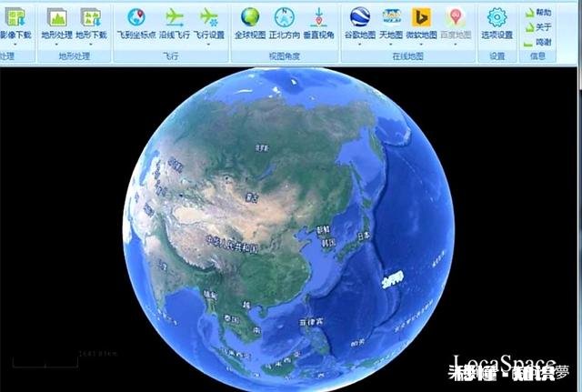Viewport: 582px width, 392px height.
Task: Expand dropdown arrow under 地形处理 button
Action: [x=56, y=45]
